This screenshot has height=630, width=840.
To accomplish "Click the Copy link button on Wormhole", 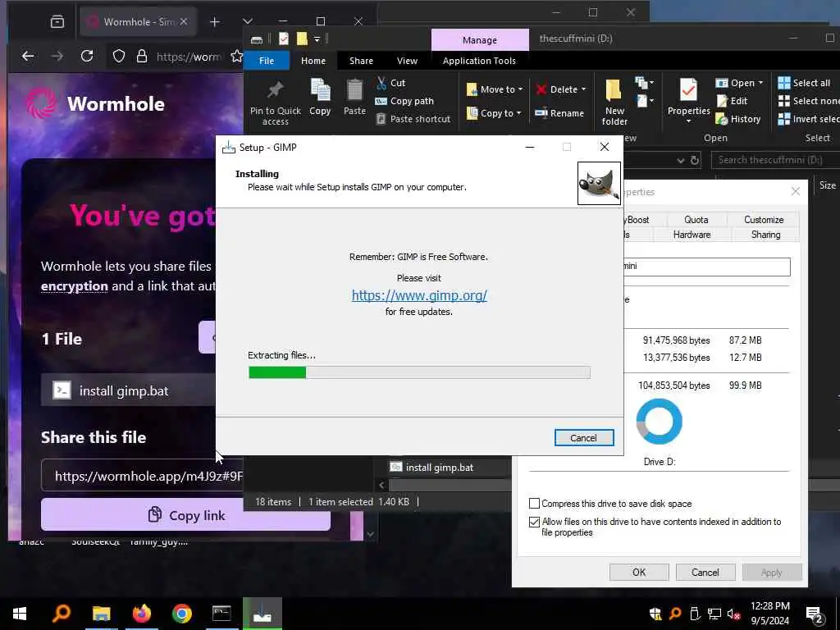I will click(185, 515).
